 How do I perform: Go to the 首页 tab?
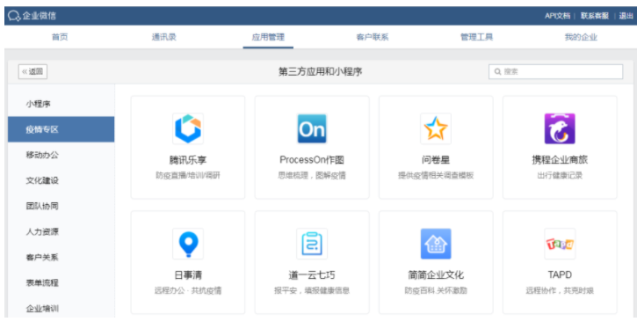point(60,37)
